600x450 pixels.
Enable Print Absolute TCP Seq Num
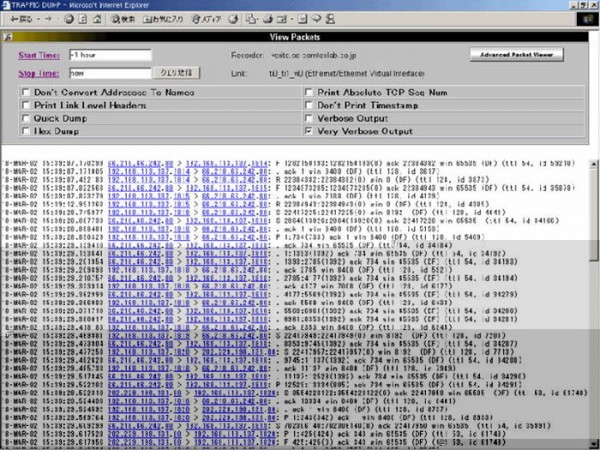coord(308,92)
